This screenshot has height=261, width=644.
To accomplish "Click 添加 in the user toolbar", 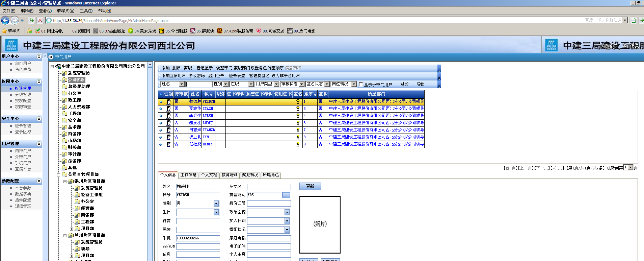I will click(165, 68).
